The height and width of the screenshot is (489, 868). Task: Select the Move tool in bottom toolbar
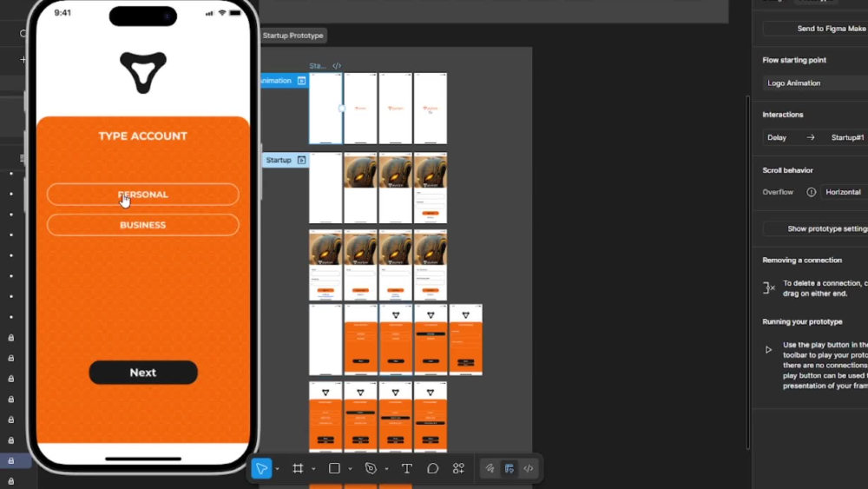click(x=261, y=468)
